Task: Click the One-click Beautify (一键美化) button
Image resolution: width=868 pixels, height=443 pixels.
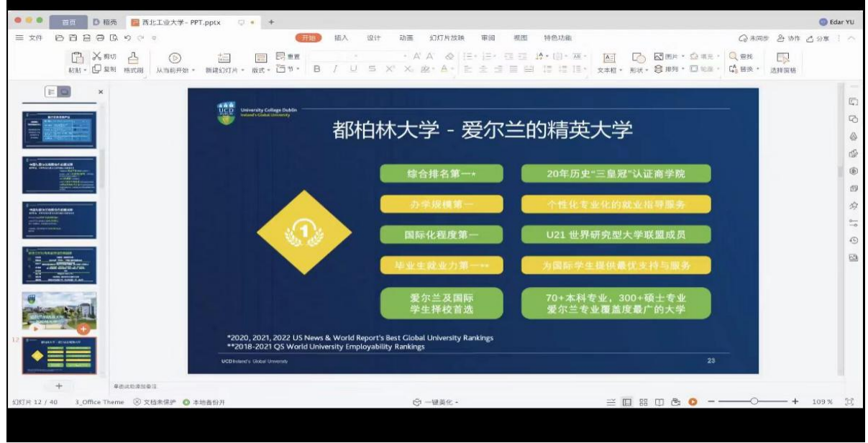Action: pos(436,402)
